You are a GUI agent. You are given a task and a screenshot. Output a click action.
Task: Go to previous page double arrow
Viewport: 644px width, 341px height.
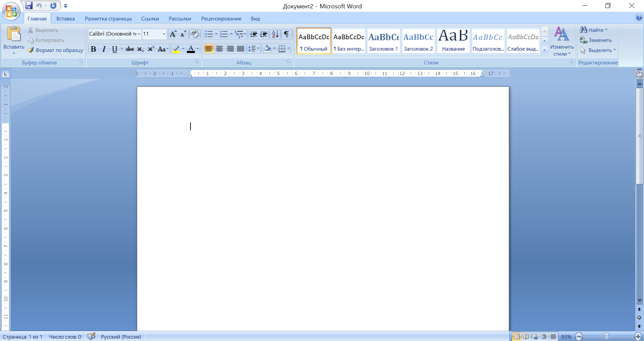pos(639,309)
